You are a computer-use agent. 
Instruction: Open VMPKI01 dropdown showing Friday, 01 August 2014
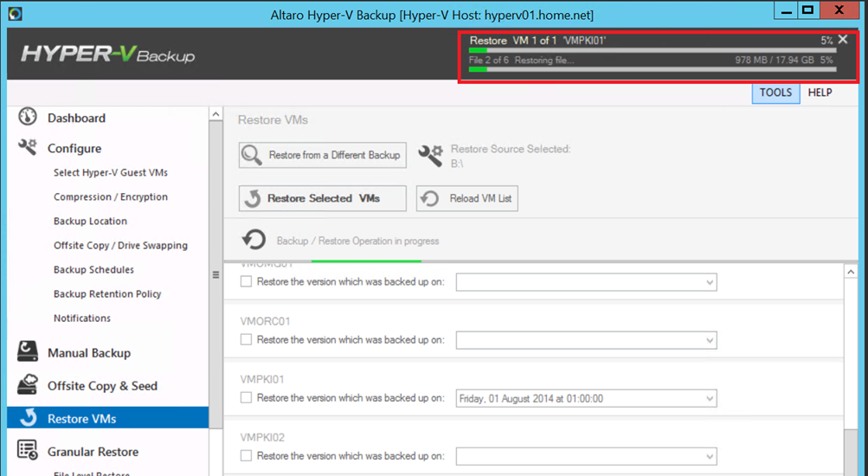tap(586, 398)
